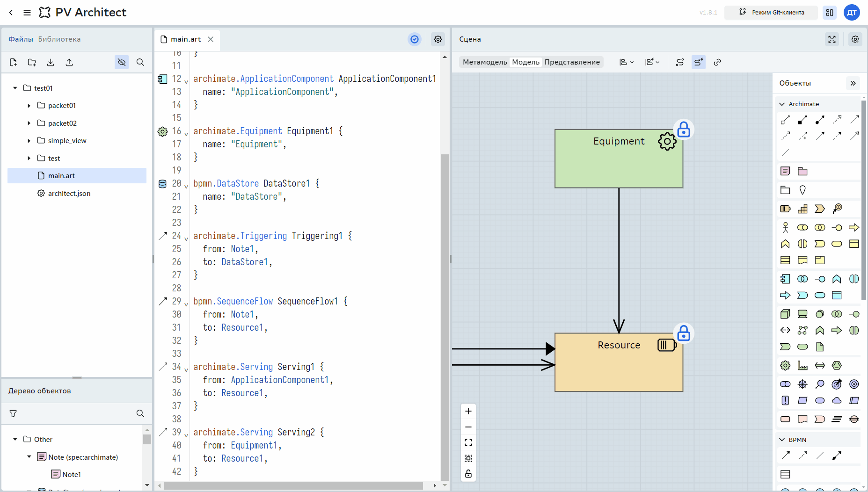The height and width of the screenshot is (492, 868).
Task: Click the new folder icon in Files toolbar
Action: tap(32, 62)
